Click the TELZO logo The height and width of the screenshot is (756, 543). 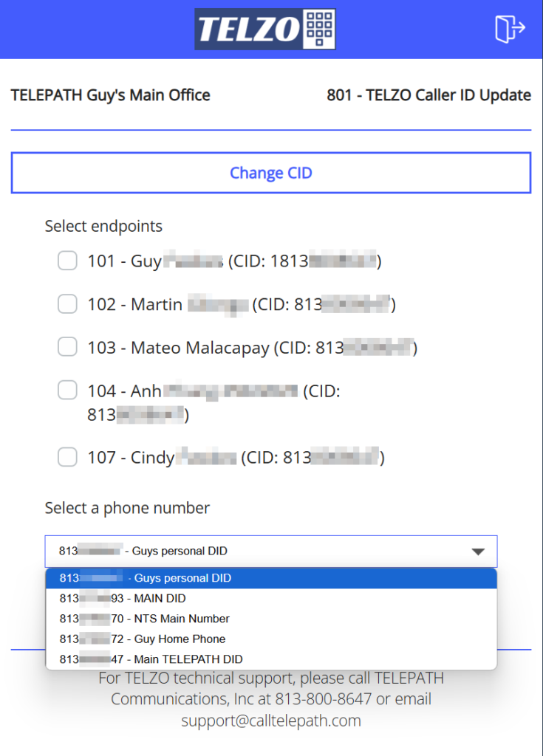[x=265, y=29]
